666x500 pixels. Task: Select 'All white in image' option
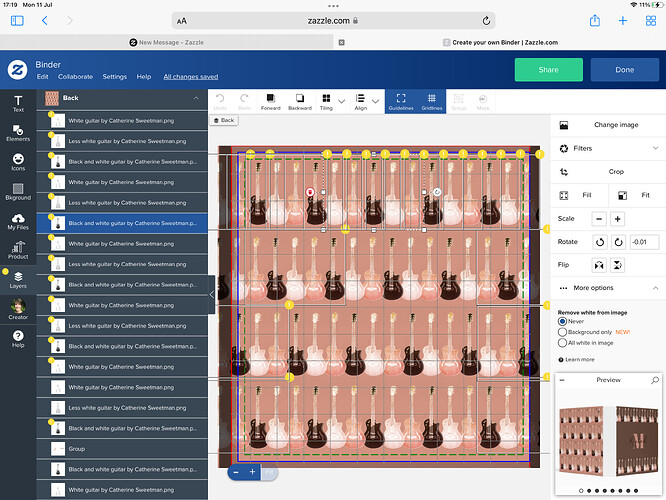click(562, 343)
